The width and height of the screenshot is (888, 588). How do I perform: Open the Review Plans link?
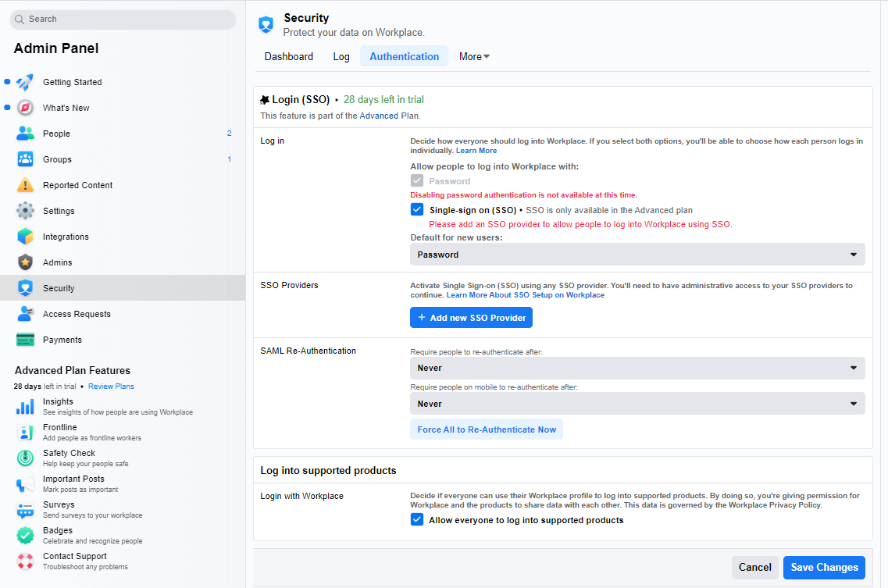coord(111,387)
